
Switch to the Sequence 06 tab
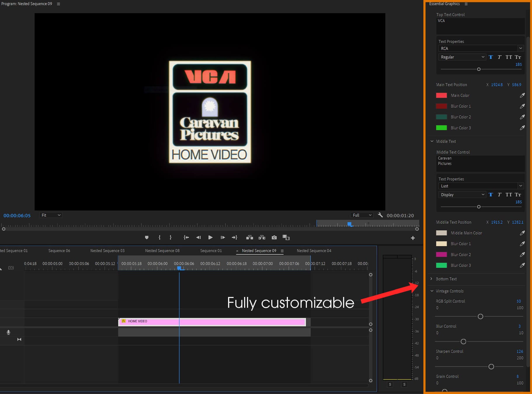pyautogui.click(x=59, y=250)
